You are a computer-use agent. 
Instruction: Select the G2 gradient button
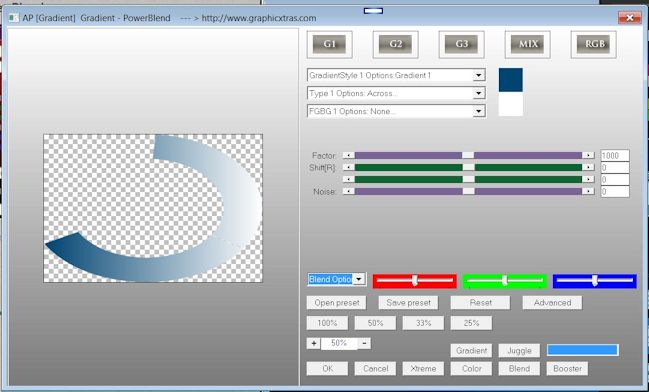pyautogui.click(x=395, y=44)
